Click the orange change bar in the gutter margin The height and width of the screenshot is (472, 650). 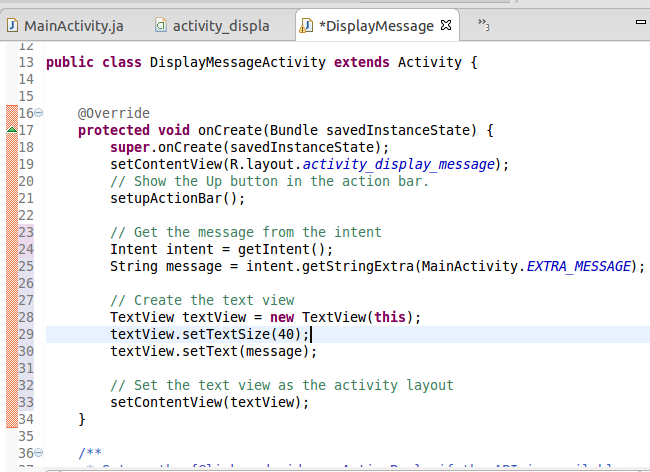pyautogui.click(x=12, y=266)
